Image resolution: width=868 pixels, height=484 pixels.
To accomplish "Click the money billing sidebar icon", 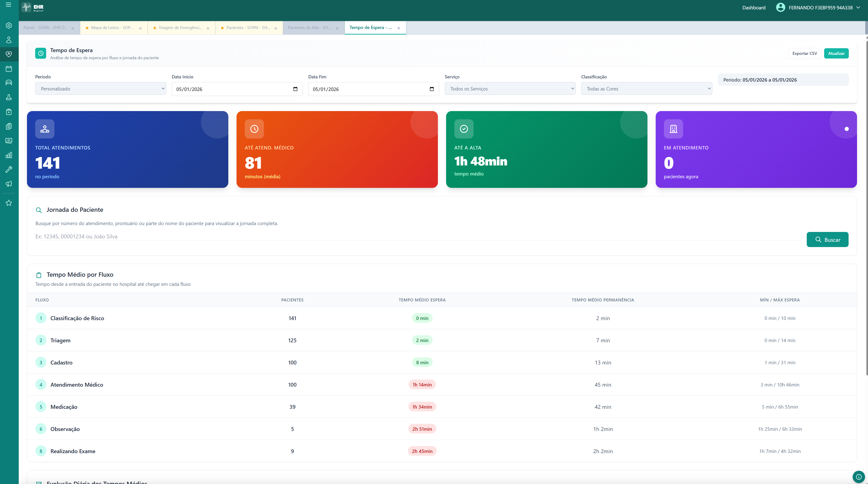I will click(x=9, y=141).
